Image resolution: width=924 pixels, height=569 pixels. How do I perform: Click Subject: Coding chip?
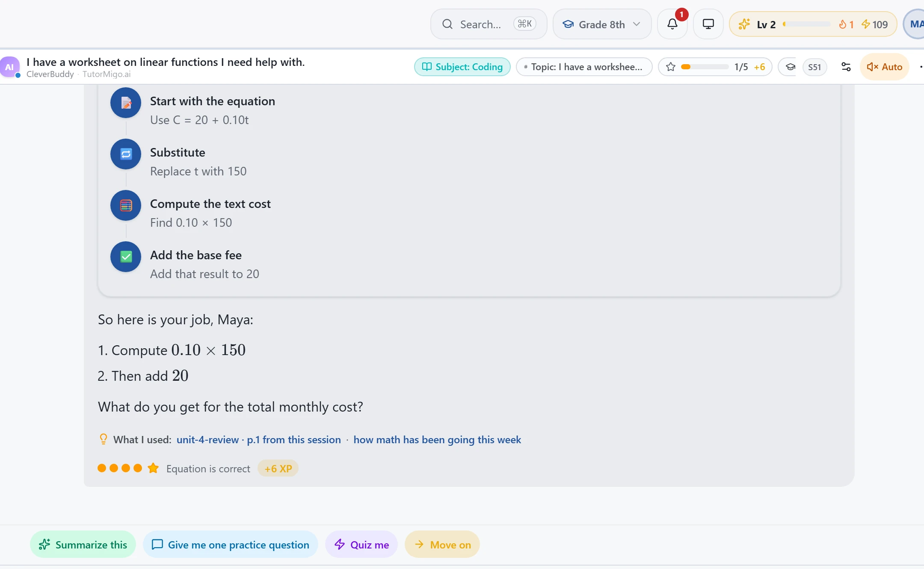[462, 67]
